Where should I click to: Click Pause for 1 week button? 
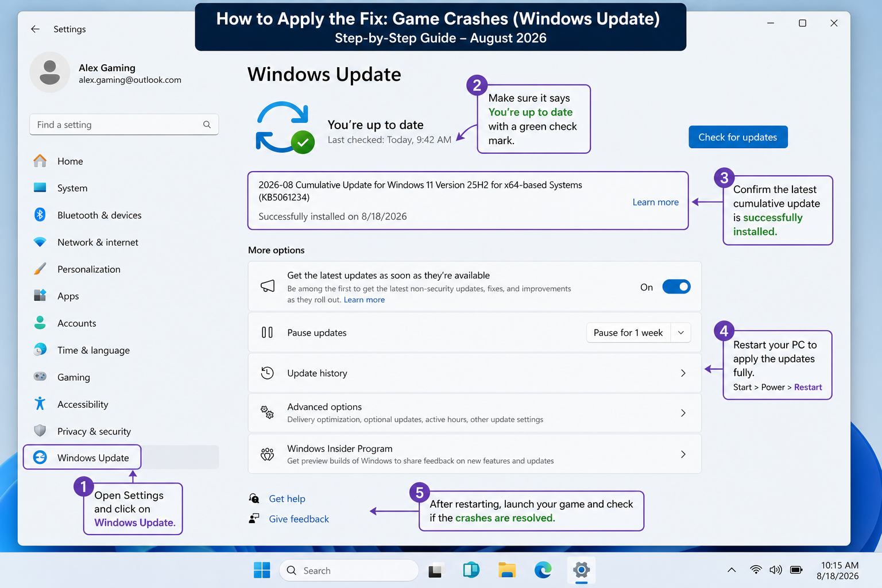(x=628, y=333)
